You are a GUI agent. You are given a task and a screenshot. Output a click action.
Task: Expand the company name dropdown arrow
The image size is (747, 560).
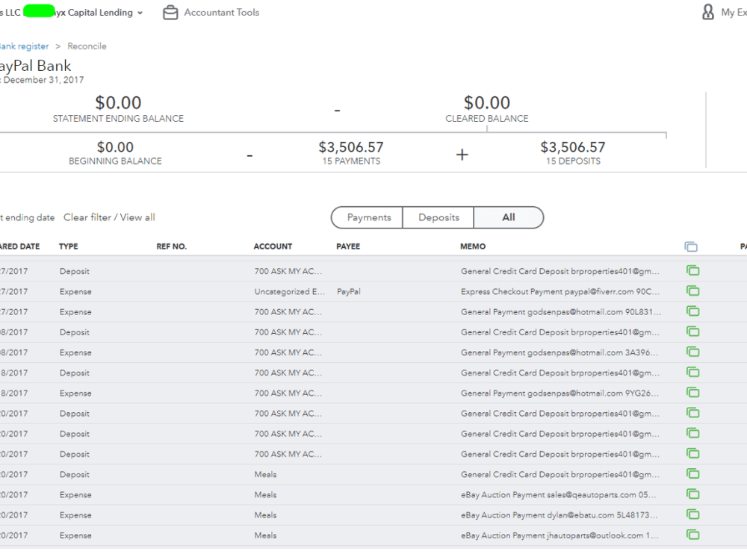tap(140, 13)
